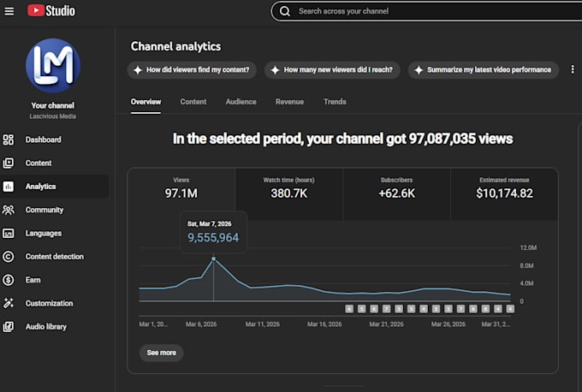Switch to the Audience tab

241,102
